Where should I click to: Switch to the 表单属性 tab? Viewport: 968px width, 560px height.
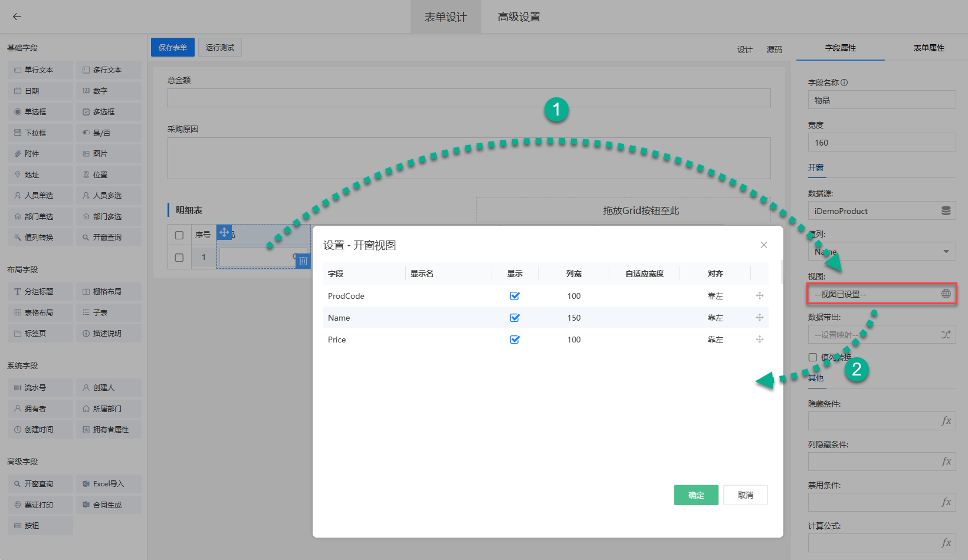(928, 48)
